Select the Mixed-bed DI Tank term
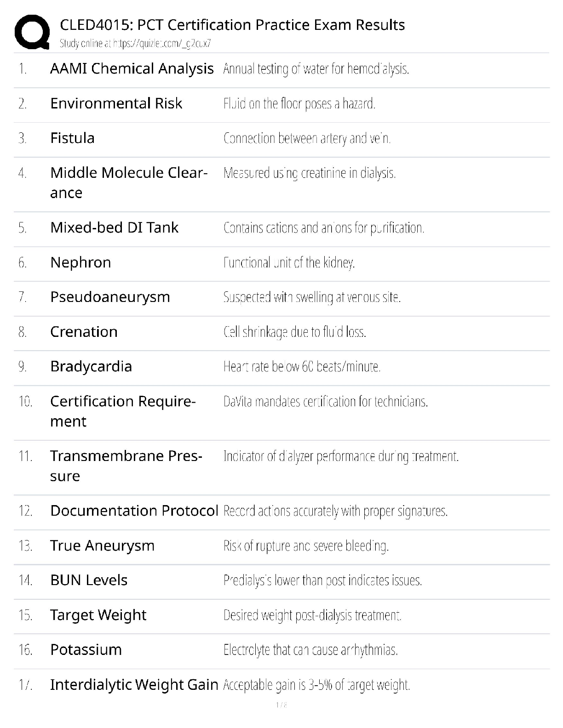 114,227
